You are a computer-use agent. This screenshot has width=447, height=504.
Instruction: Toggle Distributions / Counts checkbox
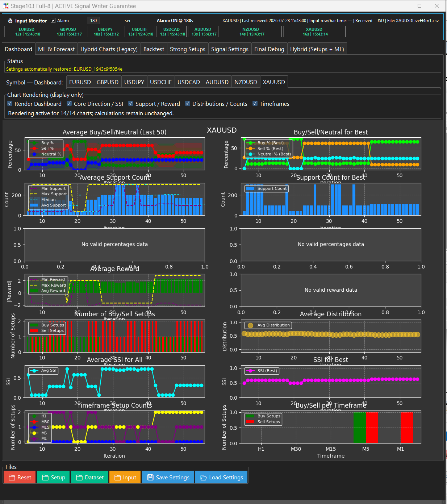click(188, 103)
